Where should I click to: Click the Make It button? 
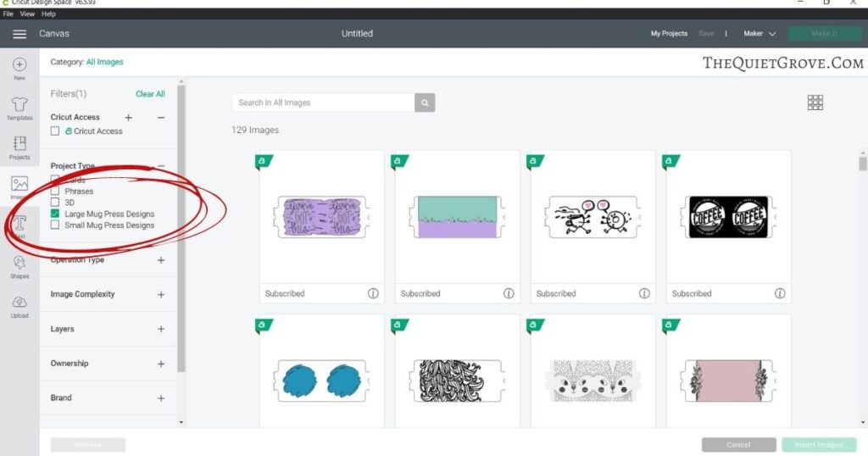click(x=824, y=34)
